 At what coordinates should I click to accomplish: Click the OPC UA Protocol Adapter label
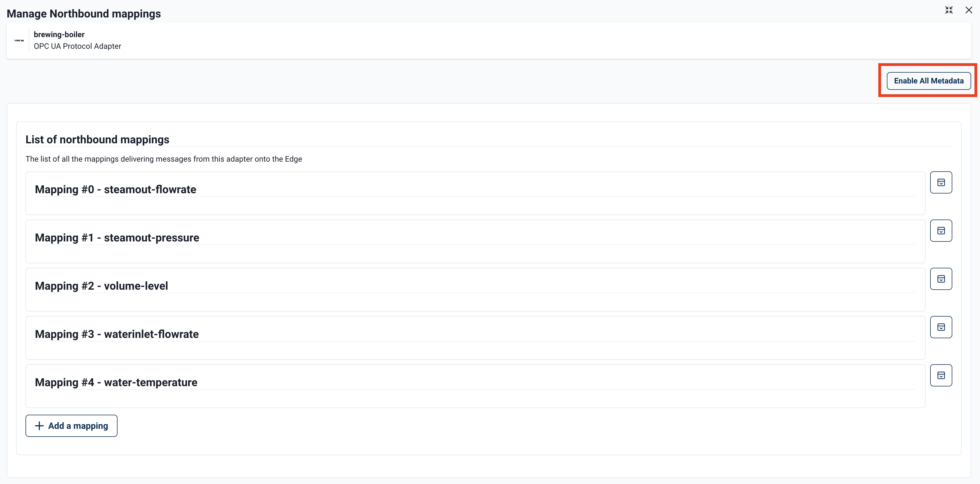coord(77,46)
